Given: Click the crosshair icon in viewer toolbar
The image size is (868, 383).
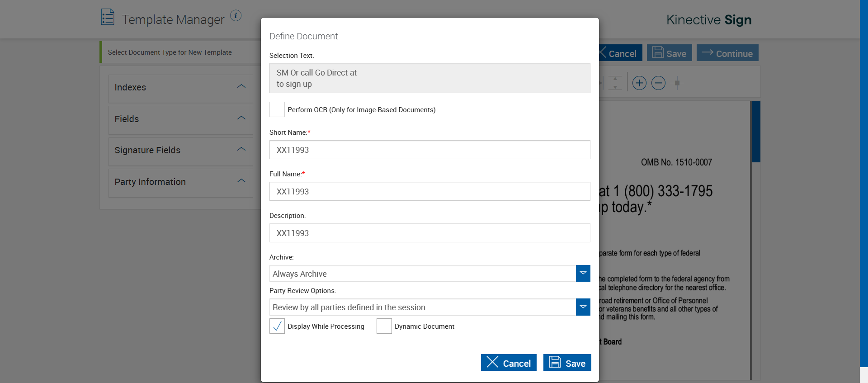Looking at the screenshot, I should click(677, 83).
